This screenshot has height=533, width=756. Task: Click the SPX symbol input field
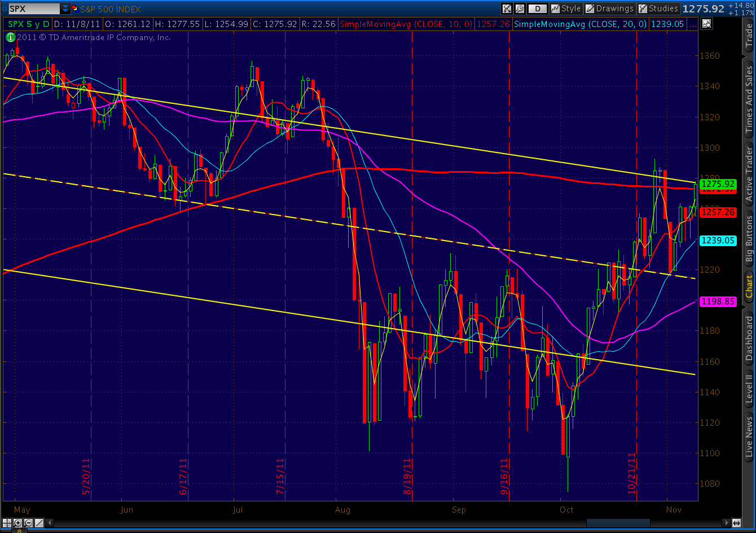[34, 8]
